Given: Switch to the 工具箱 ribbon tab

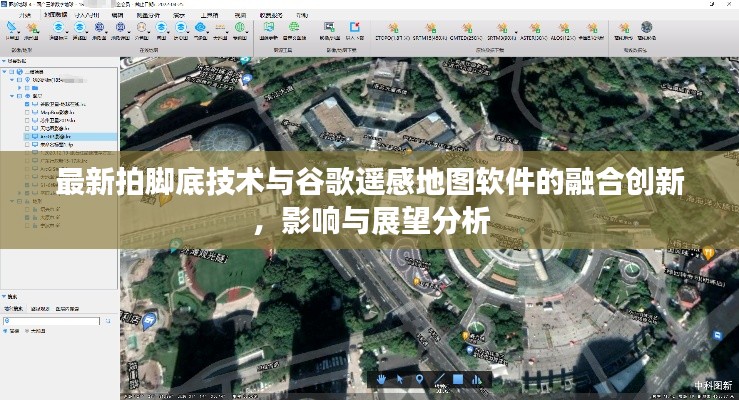Looking at the screenshot, I should [x=209, y=15].
